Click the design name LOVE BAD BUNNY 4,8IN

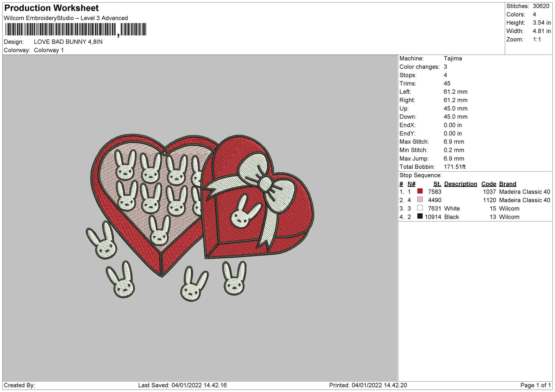tap(68, 42)
